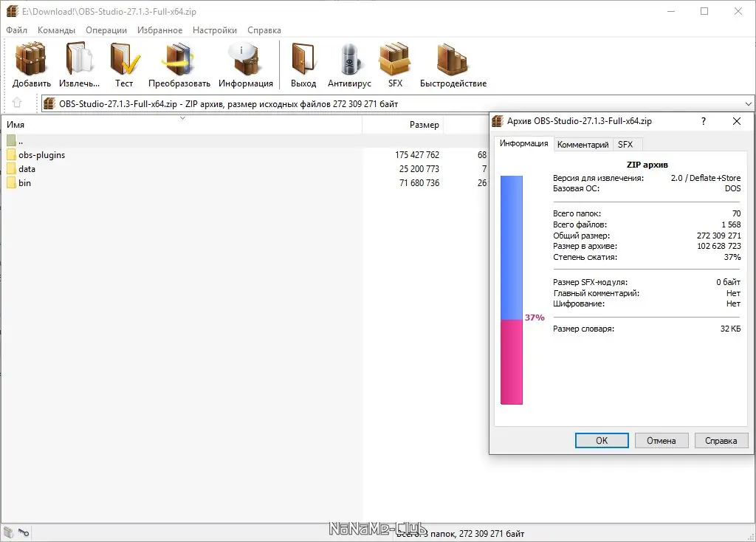756x542 pixels.
Task: Click the size value 175 427 762
Action: pos(417,155)
